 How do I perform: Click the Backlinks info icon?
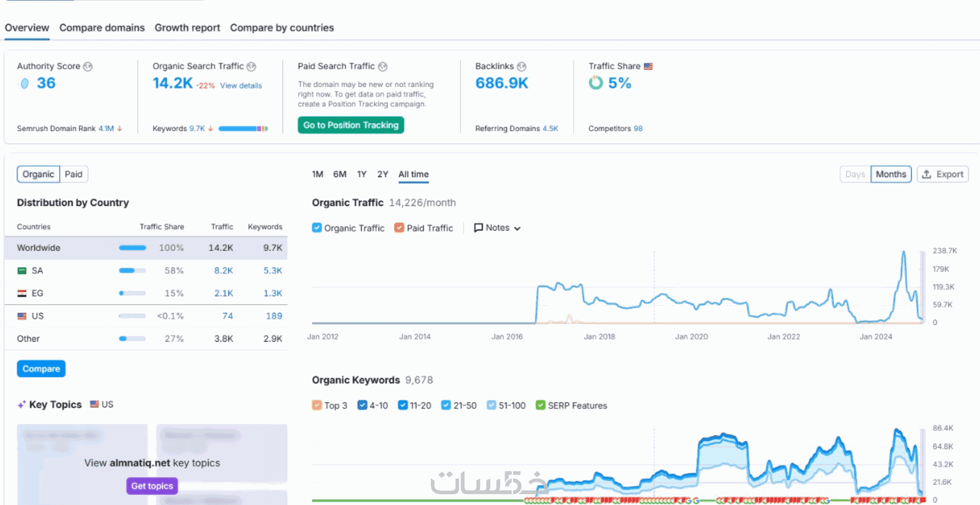point(522,67)
